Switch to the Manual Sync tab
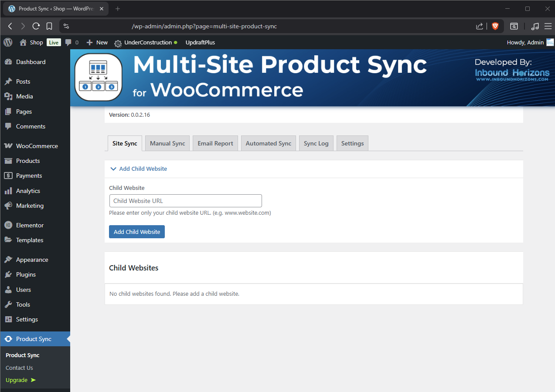The height and width of the screenshot is (392, 555). pyautogui.click(x=167, y=143)
